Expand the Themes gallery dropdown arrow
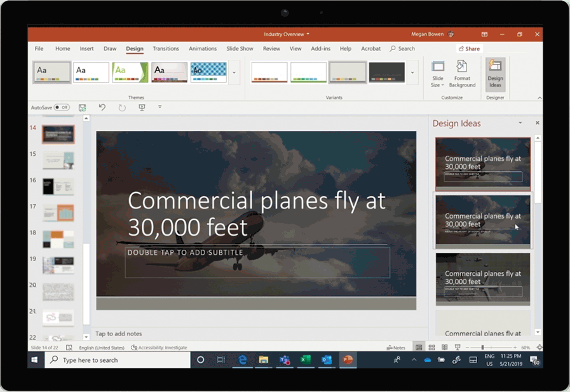Screen dimensions: 570x392 coord(233,72)
